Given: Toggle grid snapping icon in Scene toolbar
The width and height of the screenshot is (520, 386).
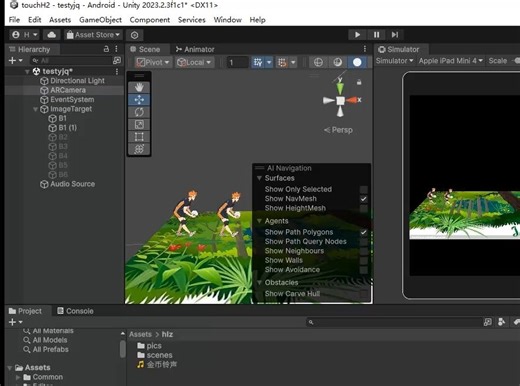Looking at the screenshot, I should pyautogui.click(x=258, y=62).
